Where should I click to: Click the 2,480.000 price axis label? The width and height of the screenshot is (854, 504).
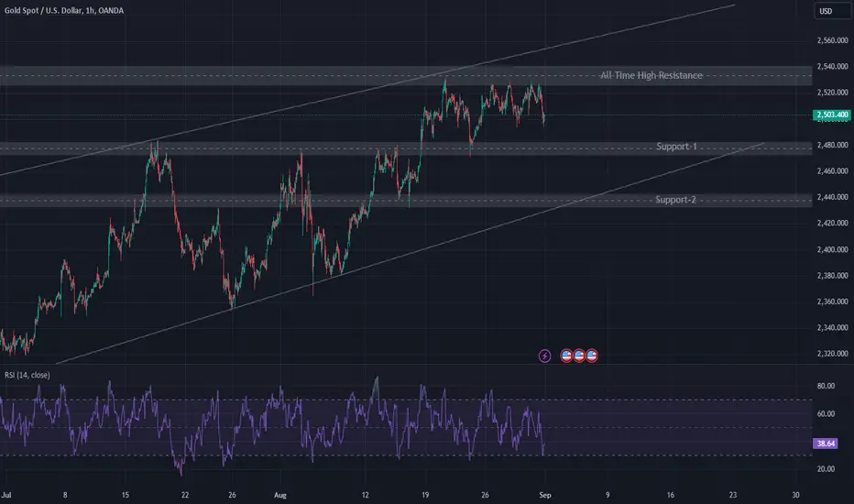pyautogui.click(x=832, y=145)
